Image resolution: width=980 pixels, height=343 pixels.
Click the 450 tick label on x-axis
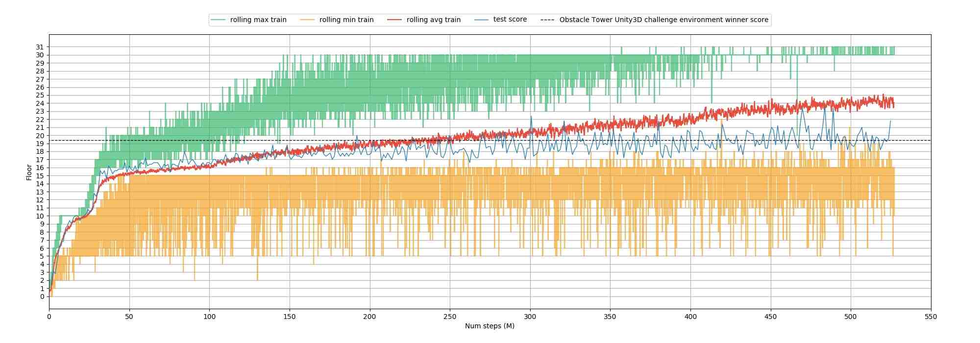[771, 317]
